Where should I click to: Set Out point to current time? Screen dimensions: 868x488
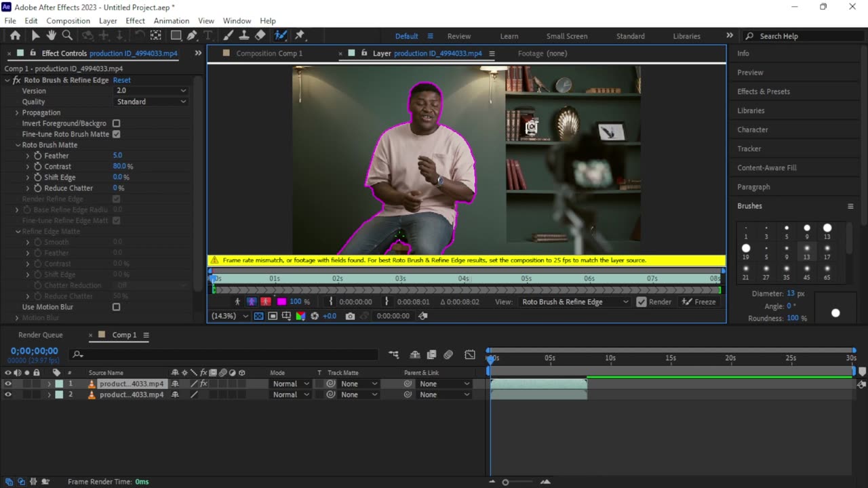387,302
